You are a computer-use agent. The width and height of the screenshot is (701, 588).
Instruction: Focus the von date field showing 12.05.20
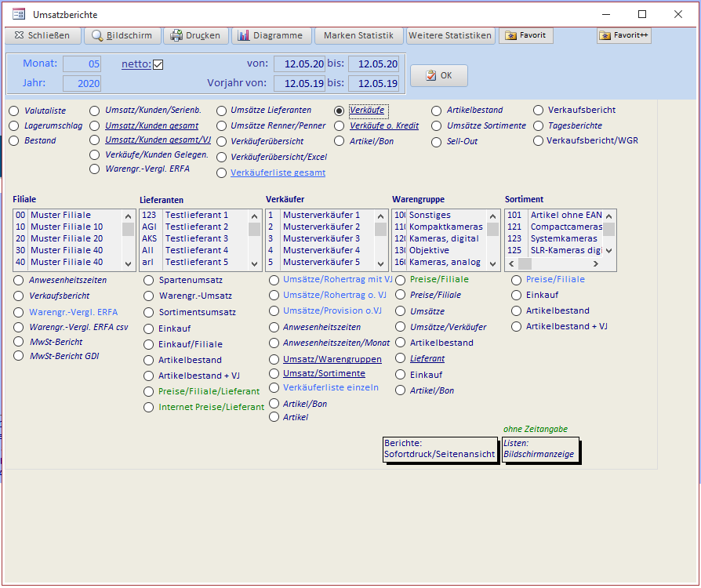tap(299, 64)
